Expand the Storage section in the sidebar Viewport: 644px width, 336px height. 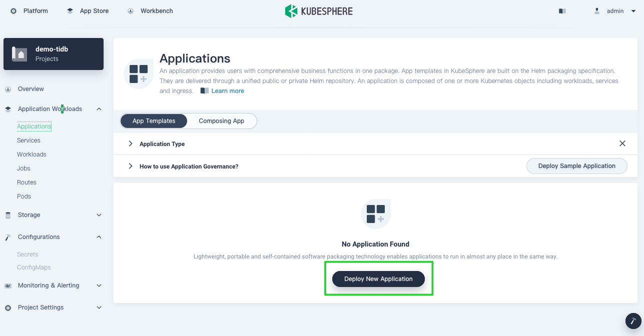point(99,215)
